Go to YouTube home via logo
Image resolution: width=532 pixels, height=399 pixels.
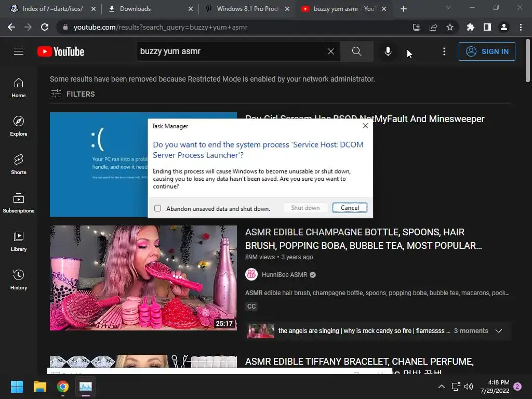tap(61, 51)
